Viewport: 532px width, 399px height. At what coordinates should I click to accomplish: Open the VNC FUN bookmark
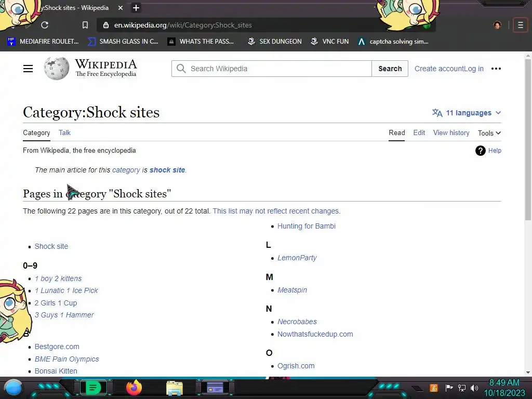[x=330, y=42]
